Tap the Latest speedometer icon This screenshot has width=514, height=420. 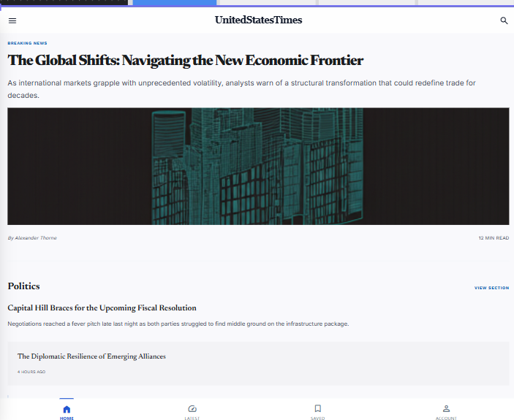[192, 408]
